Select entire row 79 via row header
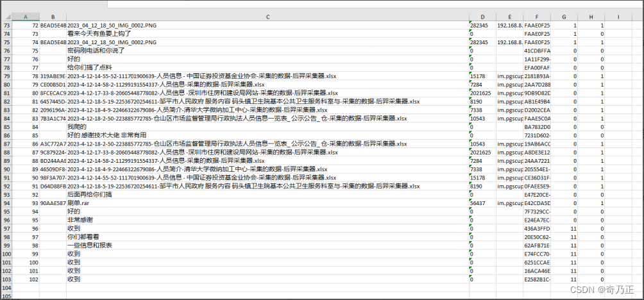 click(x=6, y=76)
